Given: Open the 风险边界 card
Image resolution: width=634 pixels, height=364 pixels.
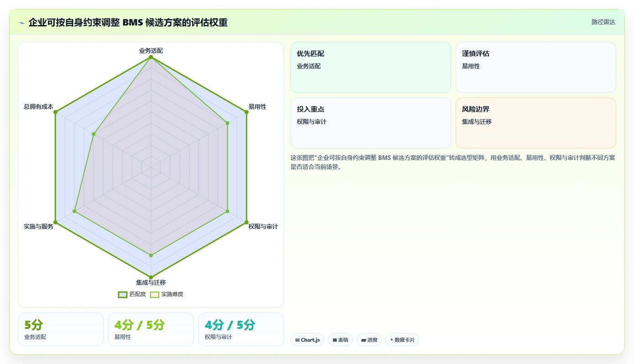Looking at the screenshot, I should [x=536, y=123].
